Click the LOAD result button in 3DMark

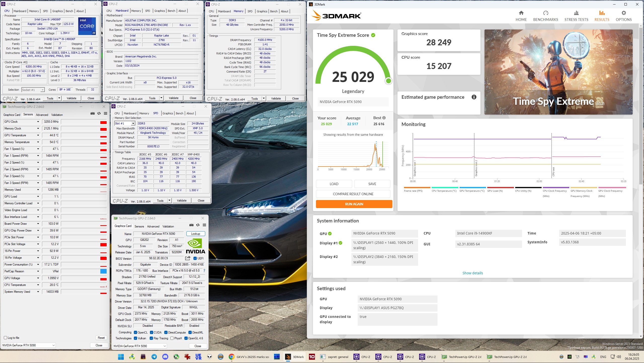point(334,184)
